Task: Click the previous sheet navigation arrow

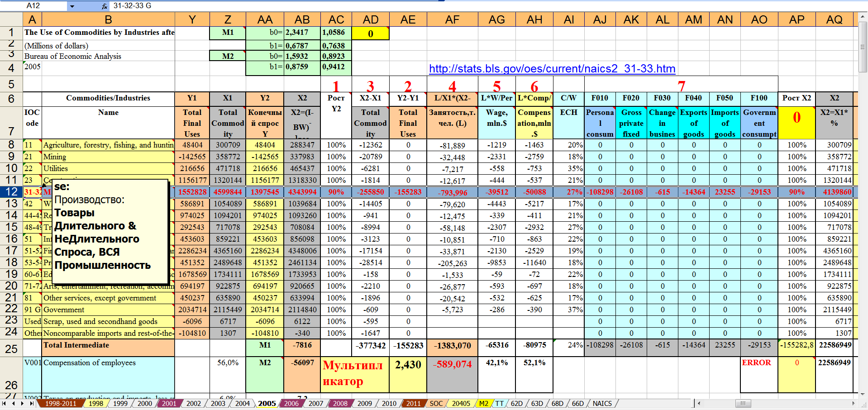Action: point(13,403)
